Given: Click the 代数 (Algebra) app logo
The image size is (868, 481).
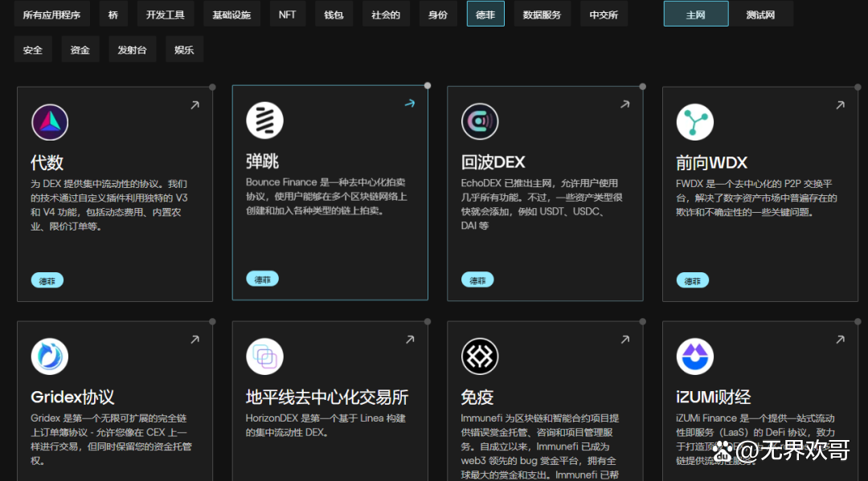Looking at the screenshot, I should (x=50, y=122).
